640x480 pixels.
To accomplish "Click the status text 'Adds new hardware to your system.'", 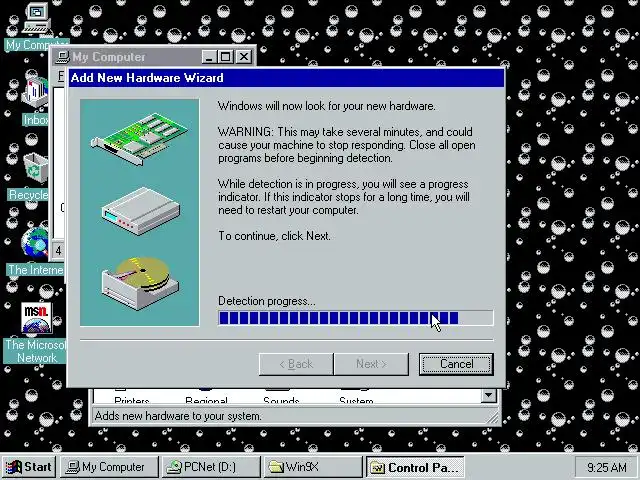I will tap(178, 416).
